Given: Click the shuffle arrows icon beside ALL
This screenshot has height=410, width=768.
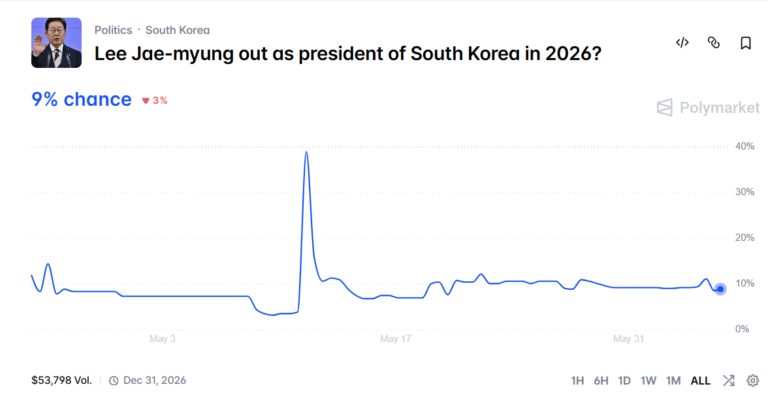Looking at the screenshot, I should coord(729,381).
